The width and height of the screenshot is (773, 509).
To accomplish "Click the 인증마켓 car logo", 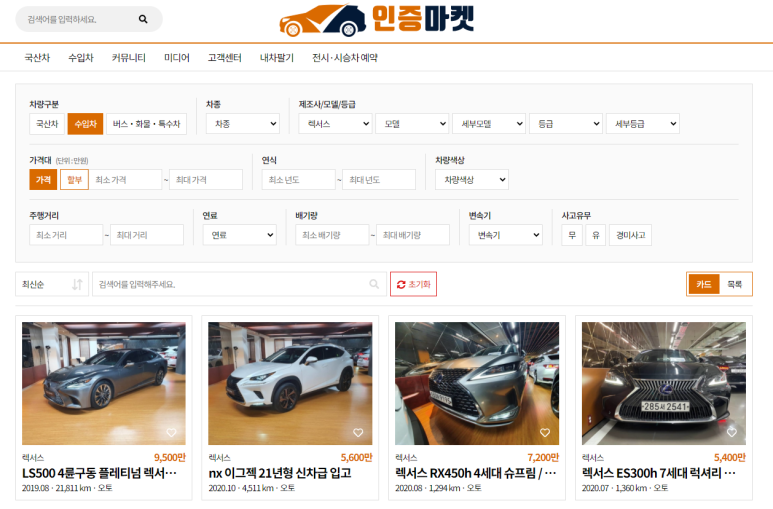I will coord(376,20).
